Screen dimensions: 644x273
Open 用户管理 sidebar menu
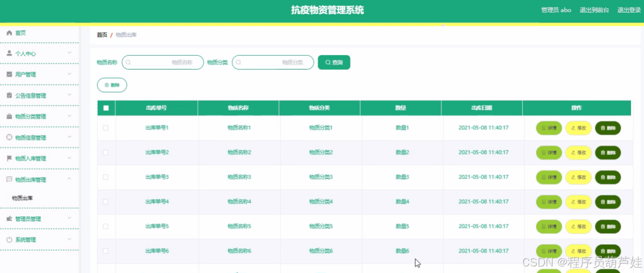pos(39,74)
